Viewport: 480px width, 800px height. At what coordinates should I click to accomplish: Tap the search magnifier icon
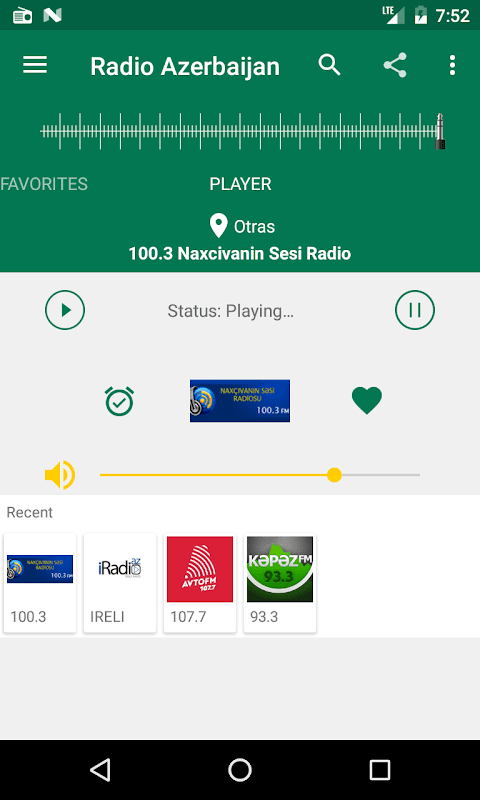330,65
